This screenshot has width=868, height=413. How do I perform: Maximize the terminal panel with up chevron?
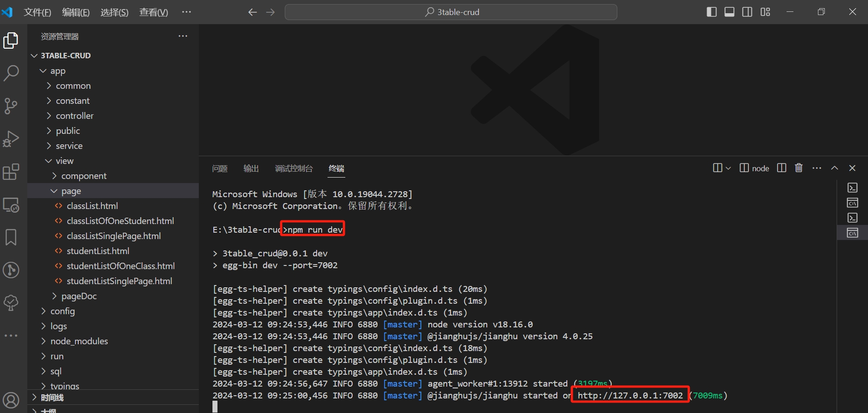point(834,168)
